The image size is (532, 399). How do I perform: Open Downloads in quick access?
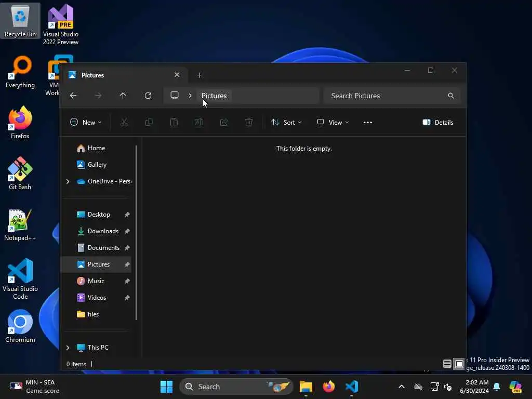pyautogui.click(x=96, y=231)
